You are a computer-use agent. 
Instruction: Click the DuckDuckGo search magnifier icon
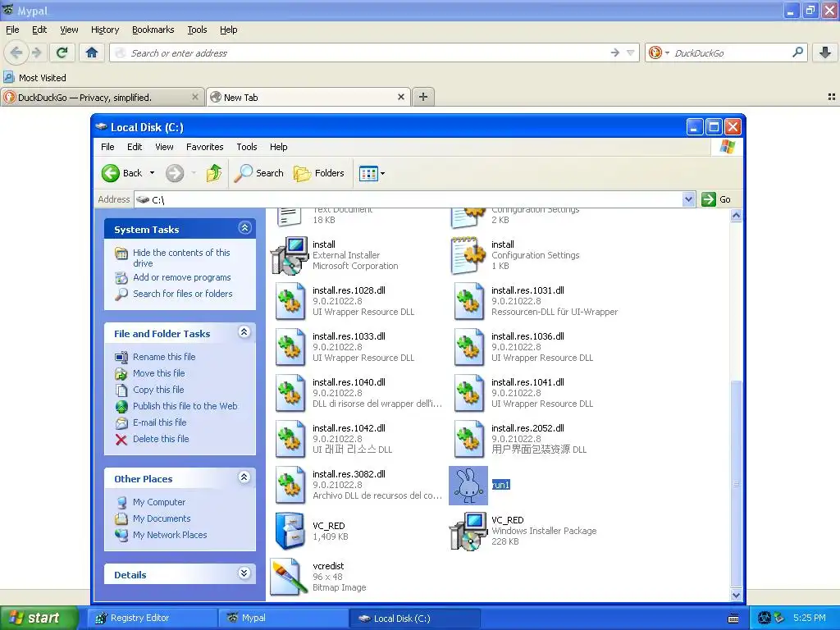pyautogui.click(x=797, y=52)
